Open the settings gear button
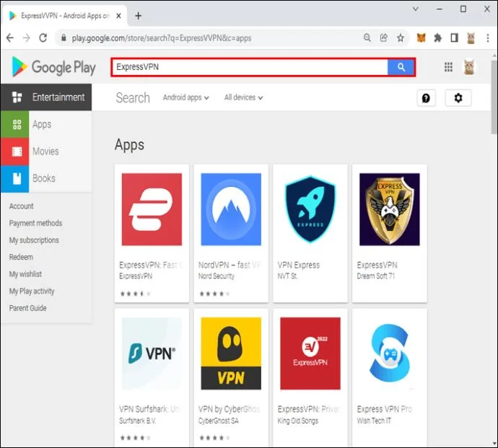This screenshot has height=448, width=498. click(x=458, y=98)
